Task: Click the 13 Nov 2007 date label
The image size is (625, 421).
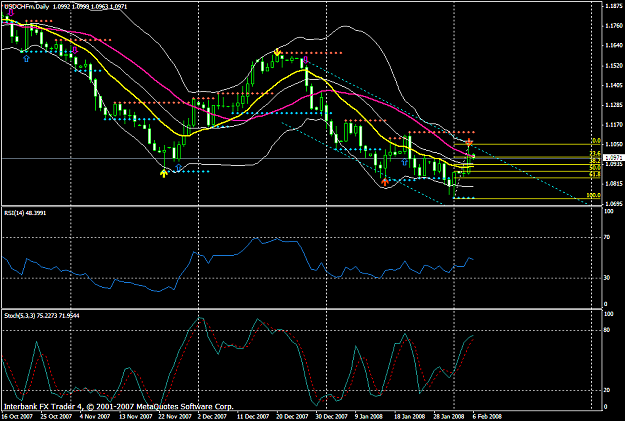Action: pos(135,417)
